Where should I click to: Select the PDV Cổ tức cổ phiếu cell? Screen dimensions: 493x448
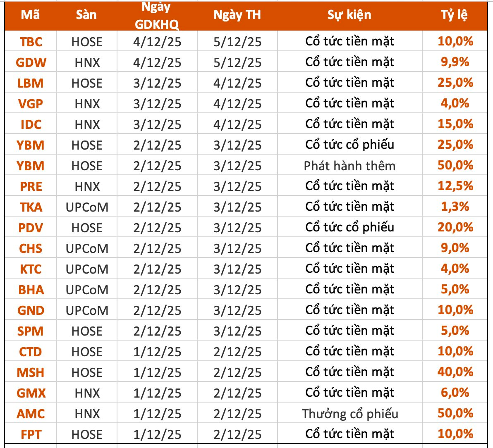coord(349,228)
